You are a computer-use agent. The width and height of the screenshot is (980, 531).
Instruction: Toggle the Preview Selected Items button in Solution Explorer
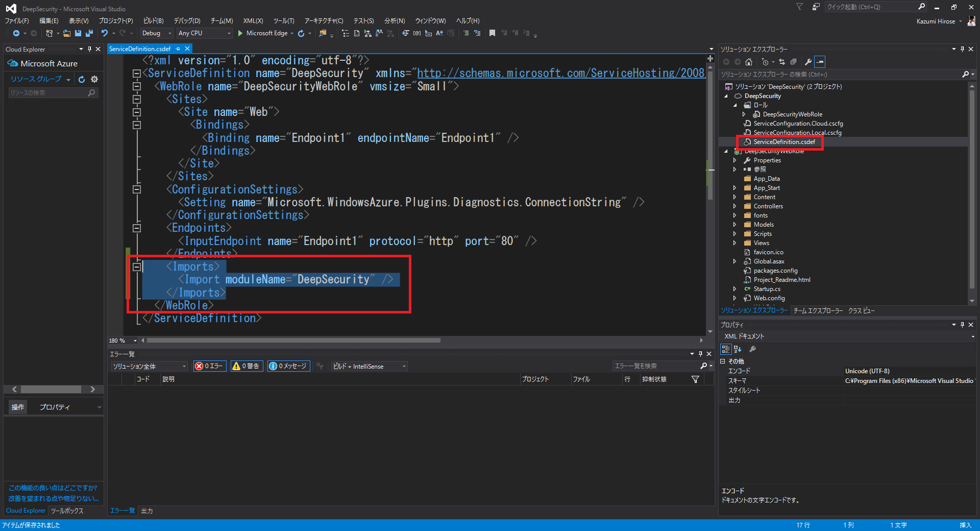[x=820, y=62]
